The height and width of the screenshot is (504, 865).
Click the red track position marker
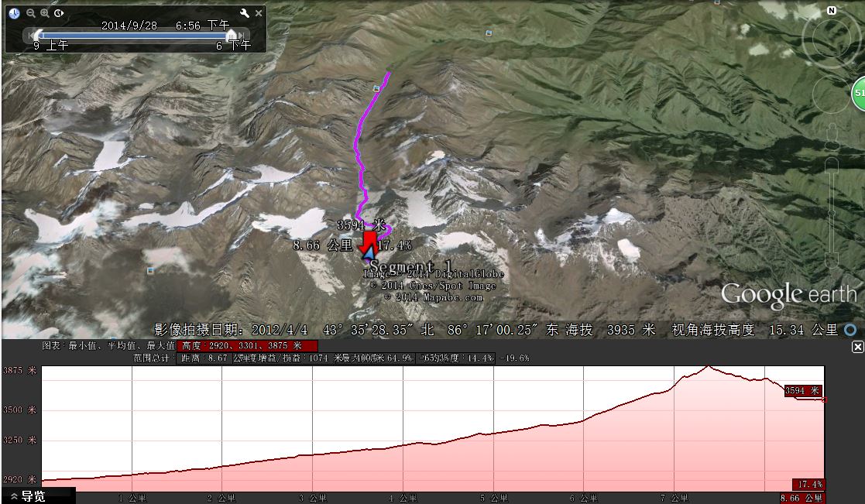tap(369, 241)
